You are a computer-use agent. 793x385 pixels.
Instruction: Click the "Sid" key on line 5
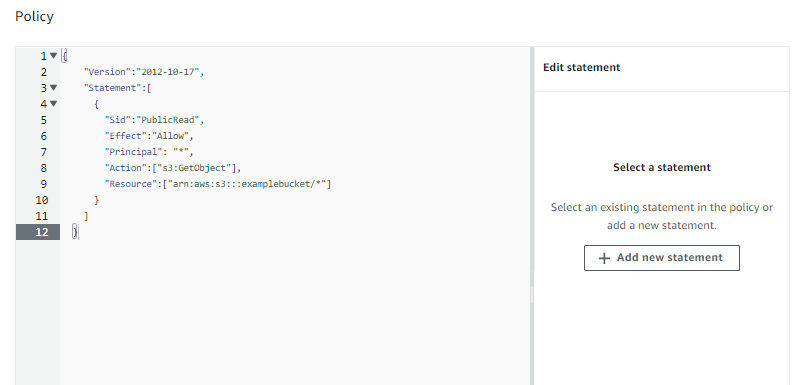click(x=117, y=120)
